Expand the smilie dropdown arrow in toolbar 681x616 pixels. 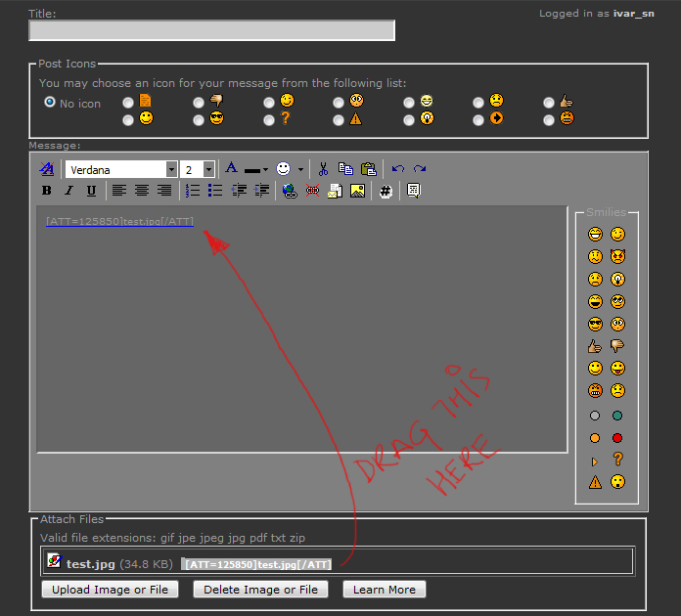(300, 170)
